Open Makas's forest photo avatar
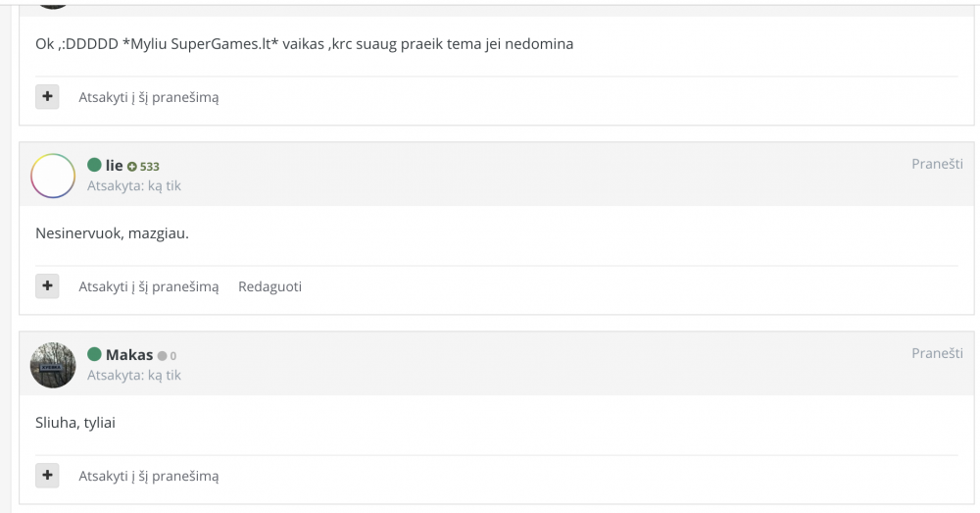 coord(53,365)
